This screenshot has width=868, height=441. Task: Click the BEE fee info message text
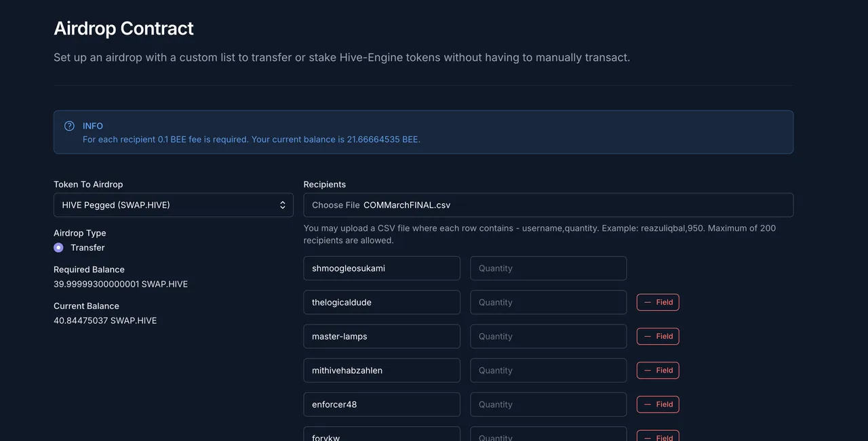pos(252,140)
